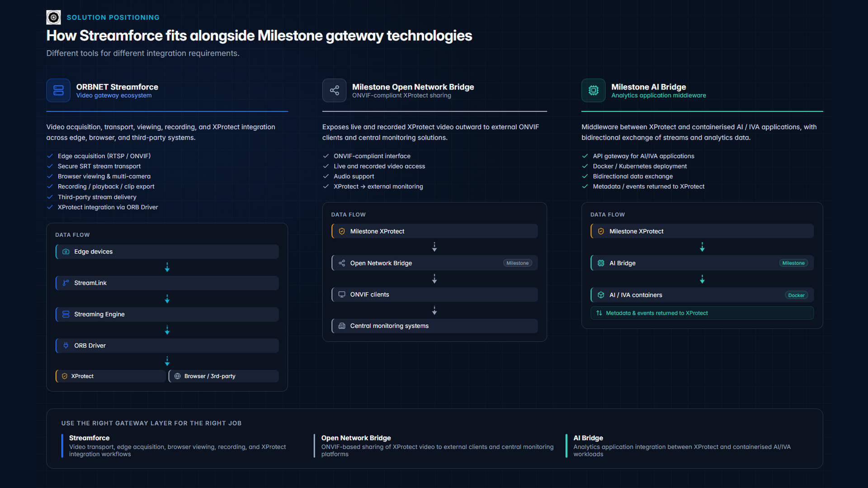Click the checkmark beside ONVIF-compliant interface
The width and height of the screenshot is (868, 488).
click(325, 156)
